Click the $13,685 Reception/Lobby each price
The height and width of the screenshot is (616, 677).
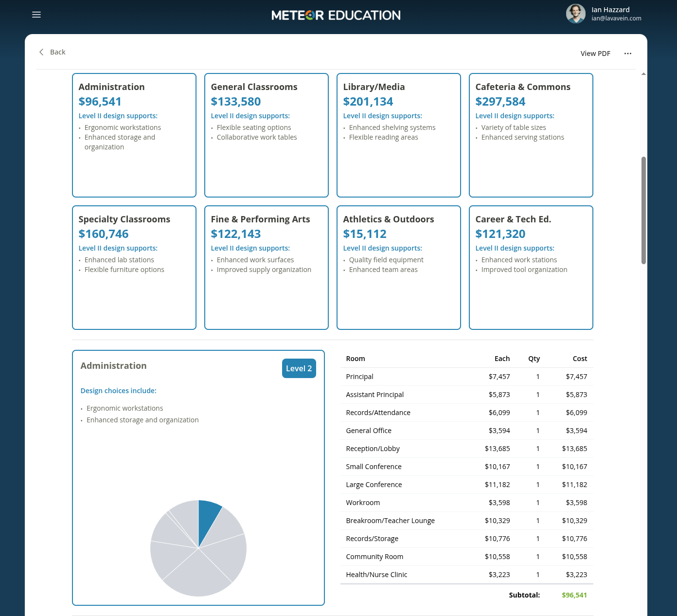pyautogui.click(x=498, y=449)
